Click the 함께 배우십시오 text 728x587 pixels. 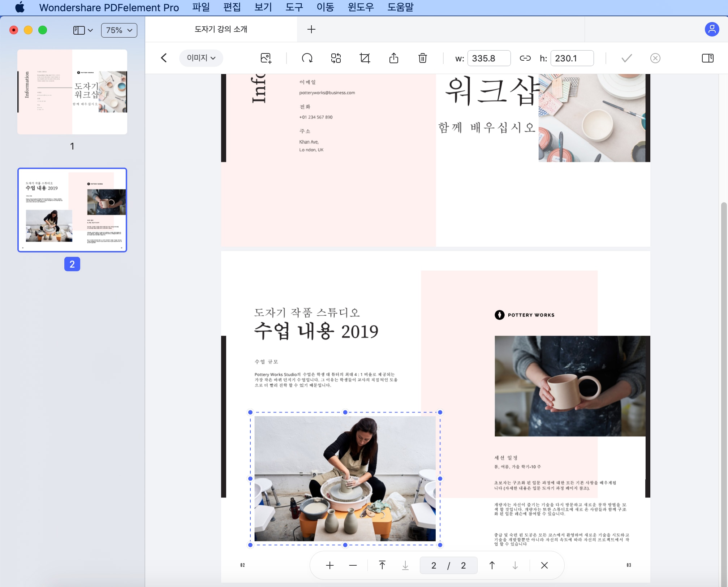click(x=487, y=128)
